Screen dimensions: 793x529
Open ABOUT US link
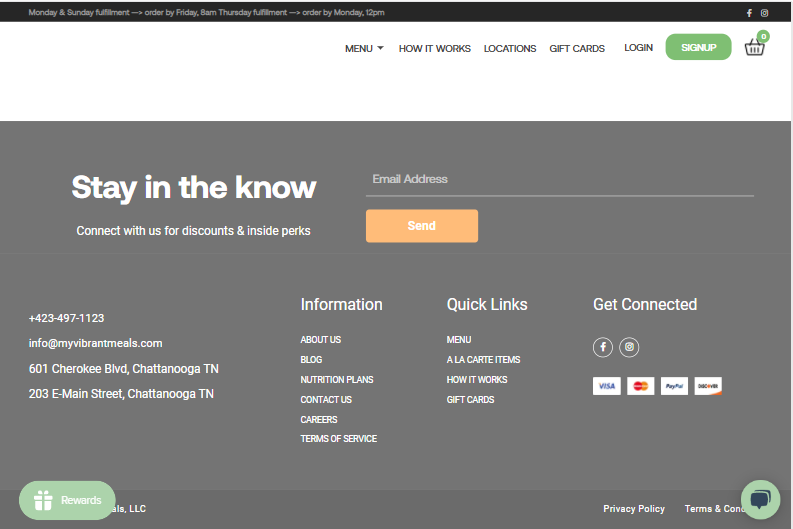321,340
